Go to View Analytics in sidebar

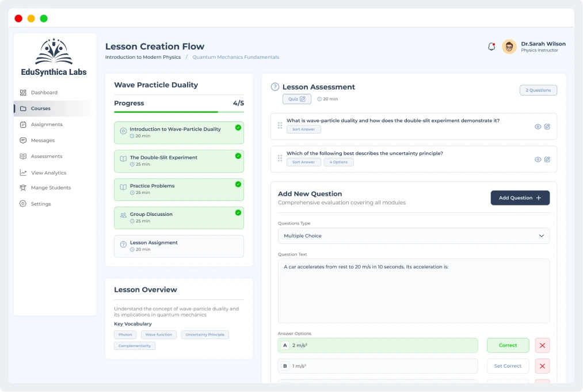(x=48, y=173)
